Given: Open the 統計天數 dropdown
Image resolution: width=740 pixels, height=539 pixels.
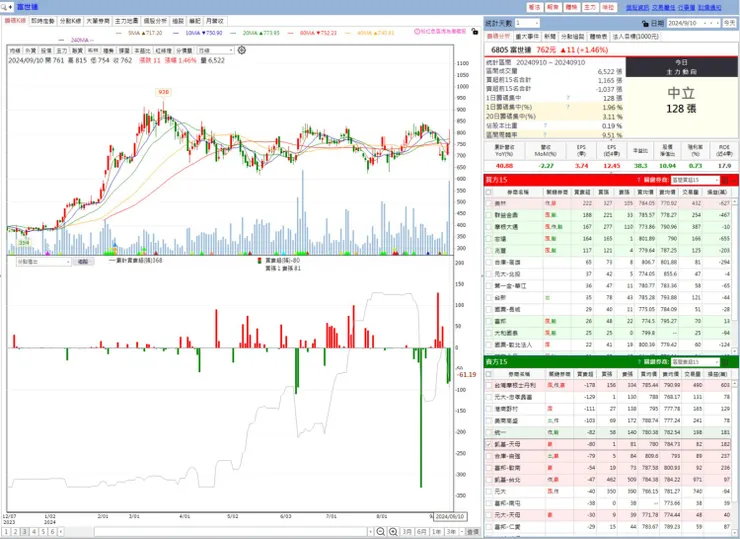Looking at the screenshot, I should pyautogui.click(x=527, y=23).
